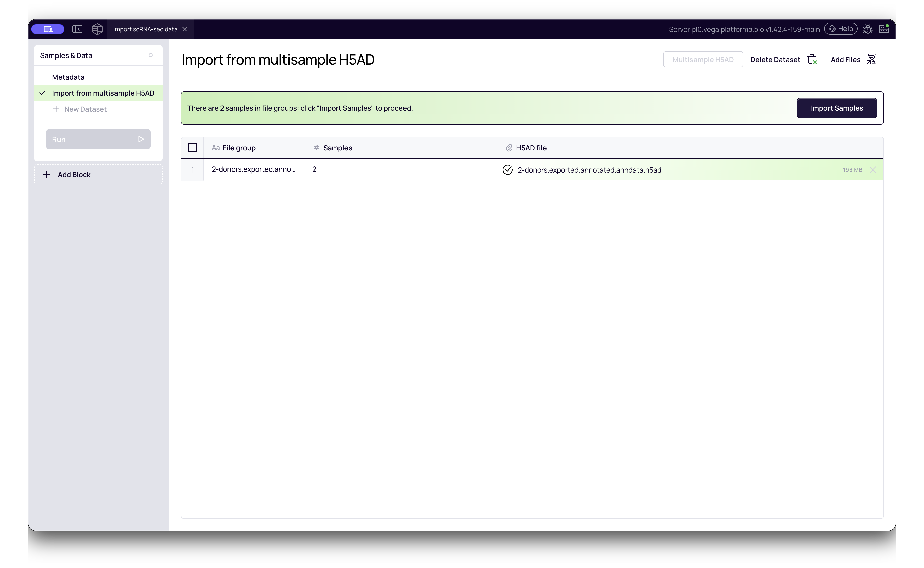
Task: Select Metadata in the sidebar
Action: click(68, 77)
